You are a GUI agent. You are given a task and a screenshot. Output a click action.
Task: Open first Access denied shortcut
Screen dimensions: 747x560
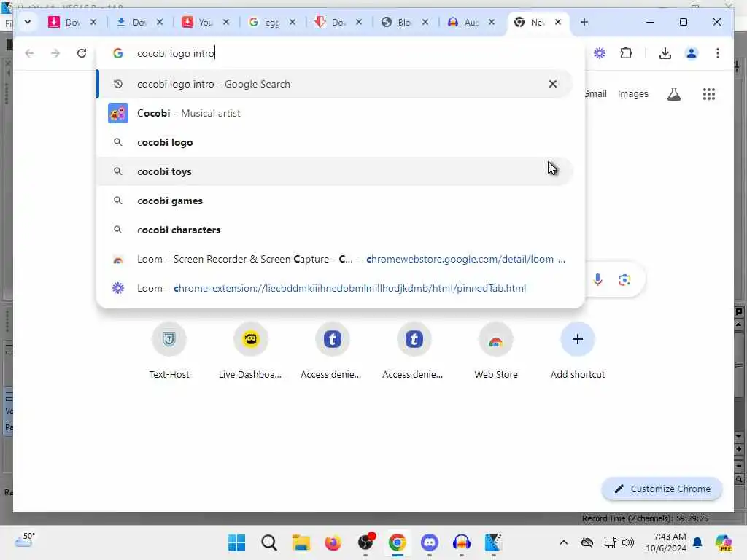click(x=332, y=351)
